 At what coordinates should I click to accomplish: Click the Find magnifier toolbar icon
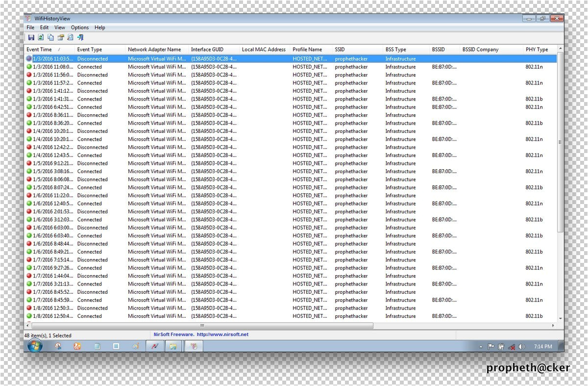tap(71, 38)
